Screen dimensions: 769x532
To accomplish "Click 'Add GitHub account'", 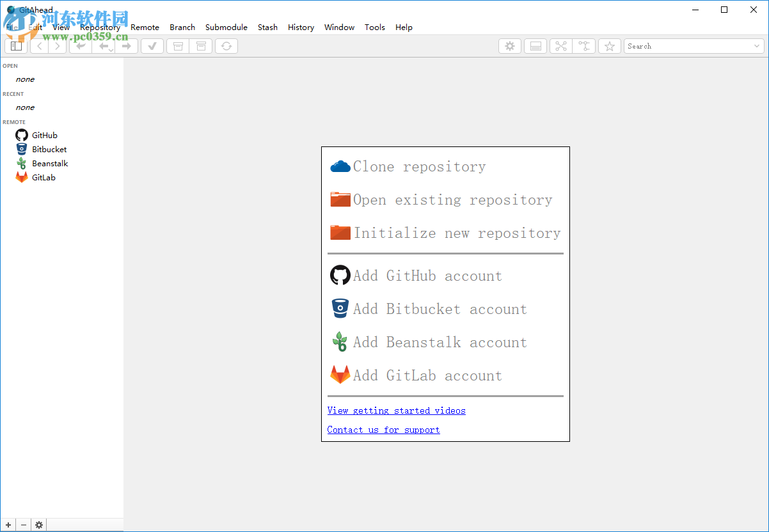I will [416, 276].
